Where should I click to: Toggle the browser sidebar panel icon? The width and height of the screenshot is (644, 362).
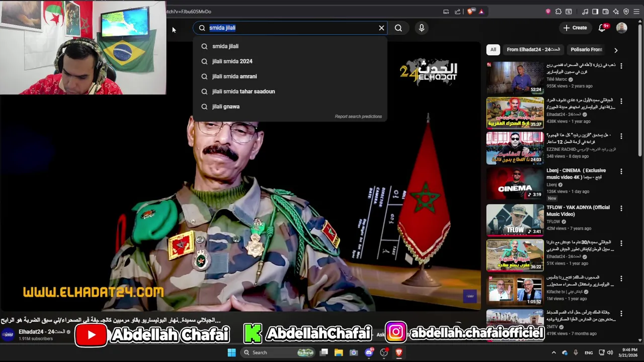pos(595,12)
